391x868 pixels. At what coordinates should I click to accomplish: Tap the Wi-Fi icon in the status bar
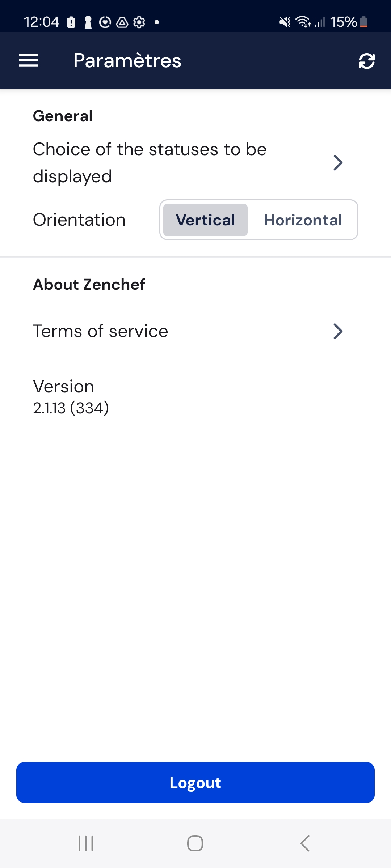pyautogui.click(x=303, y=22)
